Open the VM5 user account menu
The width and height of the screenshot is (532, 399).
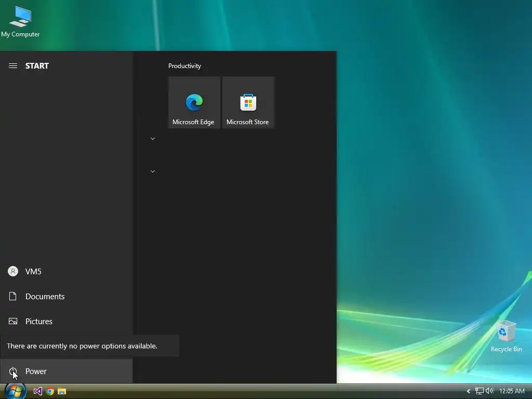[66, 271]
